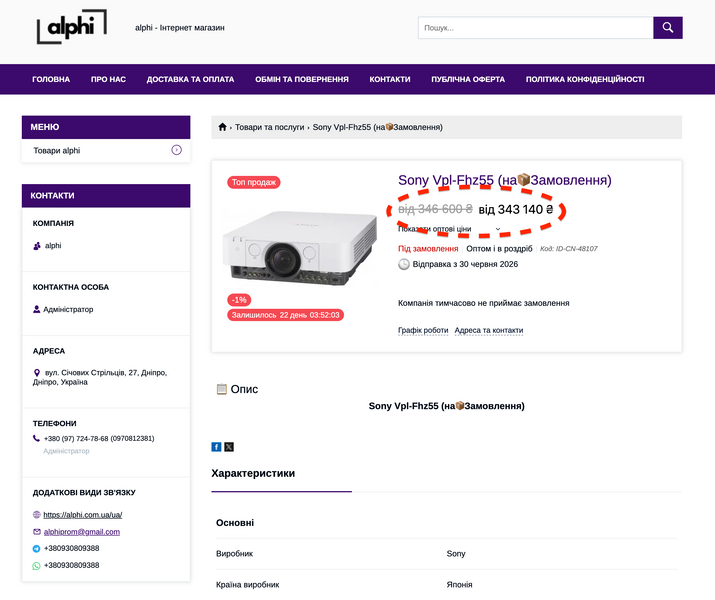Screen dimensions: 715x600
Task: Click the alphi company name in sidebar
Action: pos(53,246)
